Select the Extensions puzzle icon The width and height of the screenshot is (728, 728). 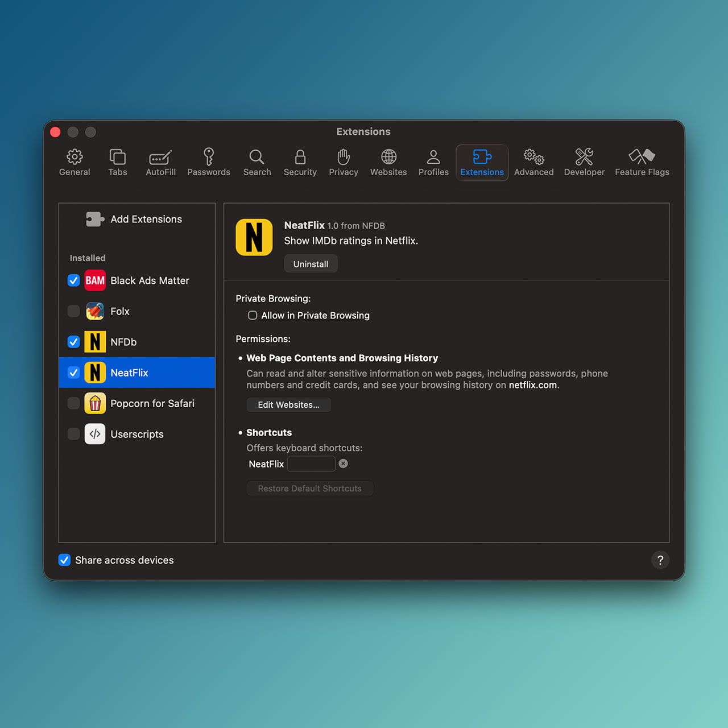point(482,156)
